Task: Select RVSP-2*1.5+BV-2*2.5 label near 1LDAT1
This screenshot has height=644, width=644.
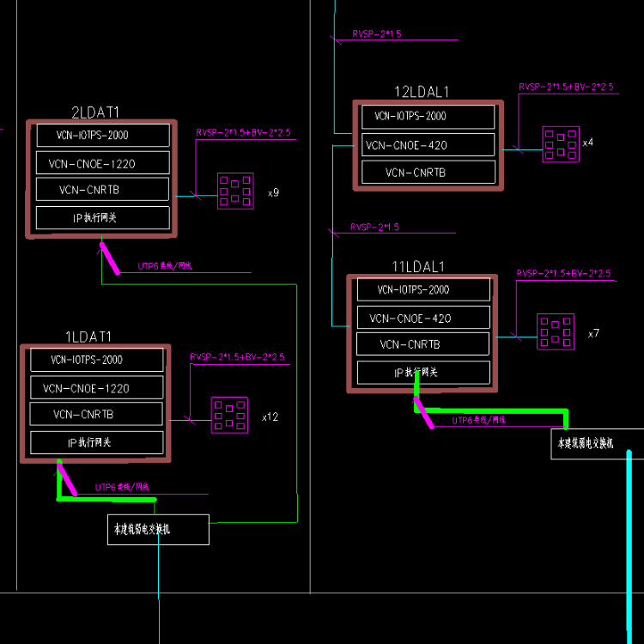Action: pos(237,357)
